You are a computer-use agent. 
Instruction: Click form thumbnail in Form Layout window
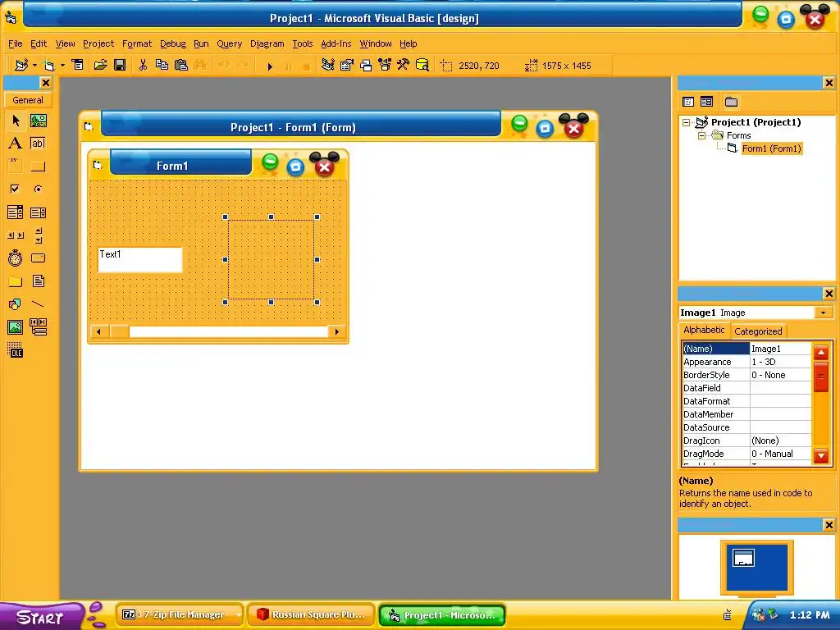point(743,558)
